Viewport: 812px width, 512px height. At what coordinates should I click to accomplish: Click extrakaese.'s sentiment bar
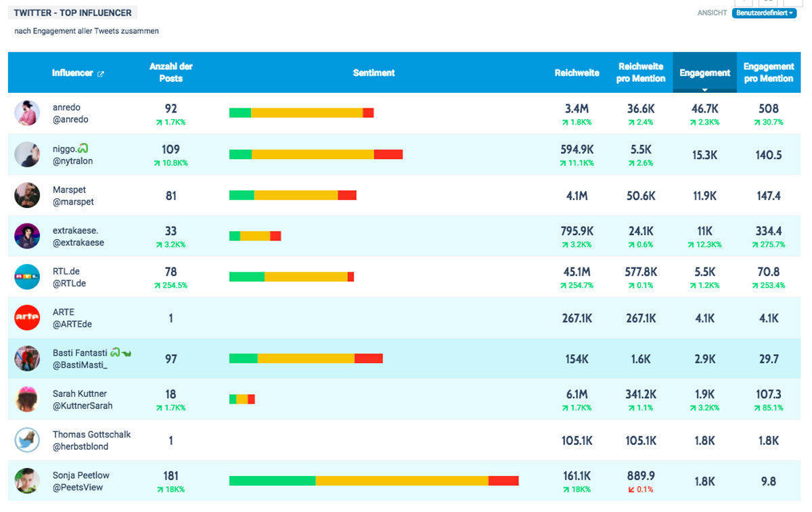(x=255, y=236)
